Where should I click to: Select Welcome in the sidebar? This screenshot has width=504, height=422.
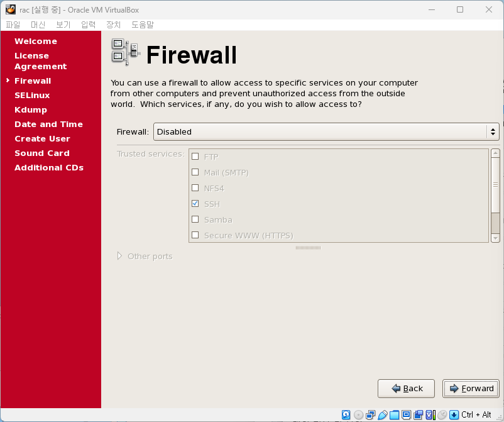click(36, 41)
